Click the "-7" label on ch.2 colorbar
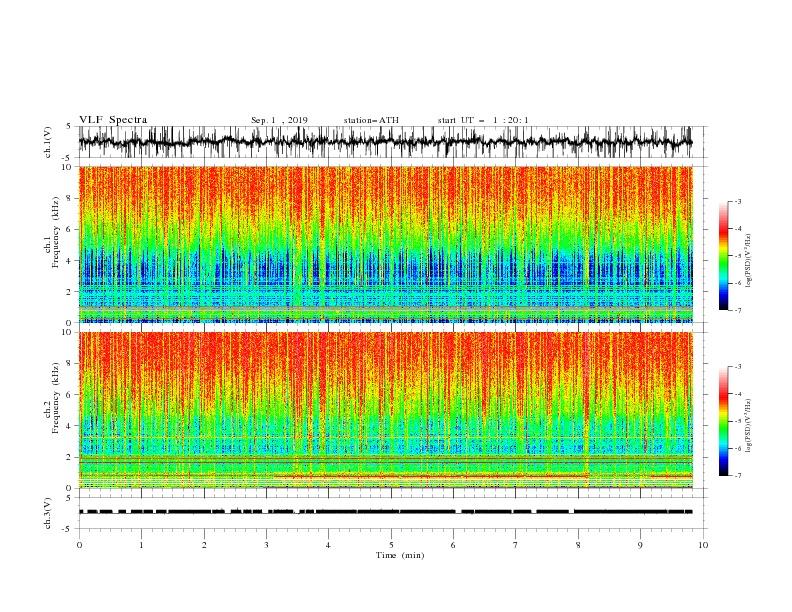This screenshot has height=612, width=792. pyautogui.click(x=738, y=475)
